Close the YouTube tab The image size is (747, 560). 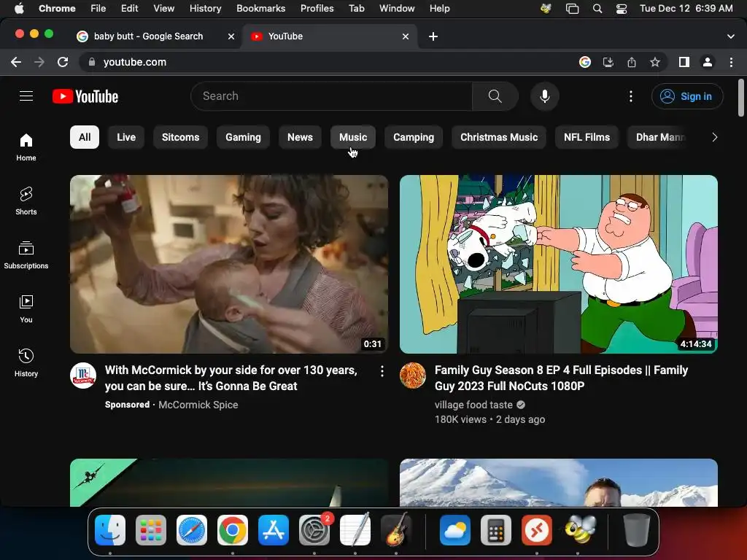point(406,36)
